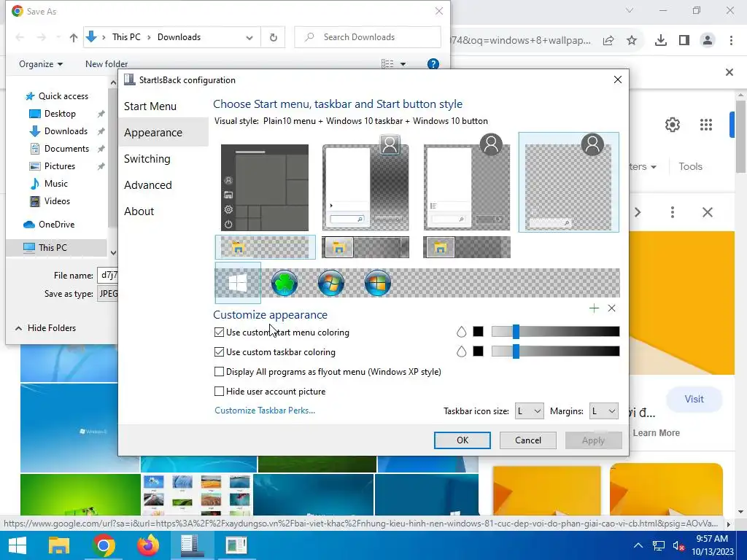Viewport: 747px width, 560px height.
Task: Open Save As help icon
Action: (x=433, y=64)
